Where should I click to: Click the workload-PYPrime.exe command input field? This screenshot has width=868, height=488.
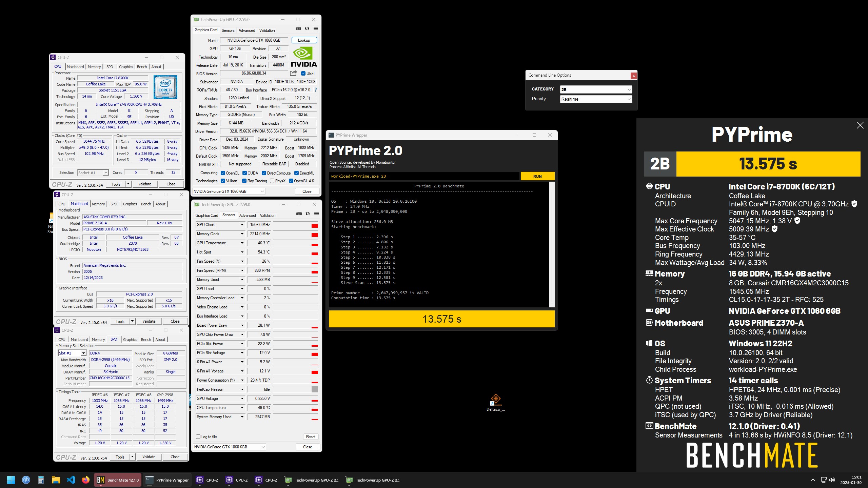pos(424,176)
